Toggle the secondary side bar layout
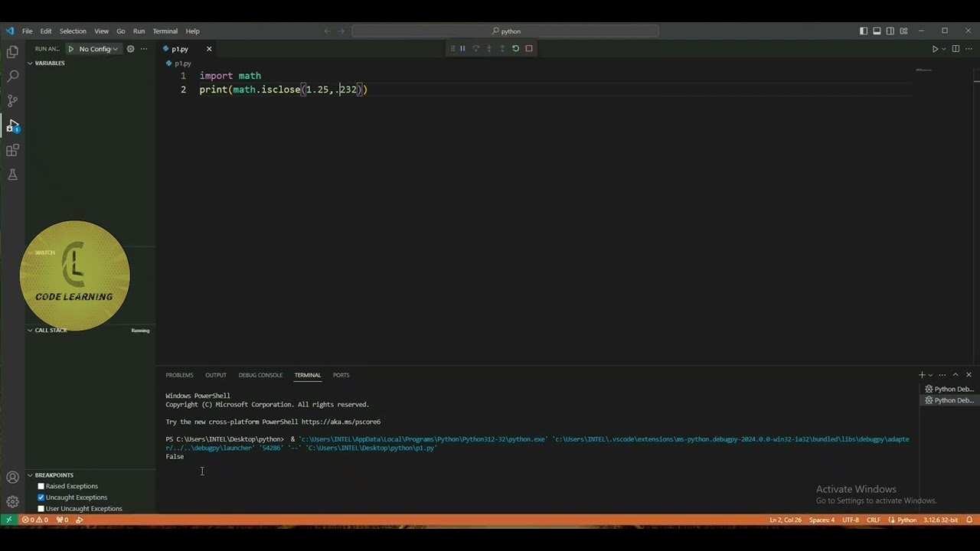Screen dimensions: 980x551 [890, 31]
